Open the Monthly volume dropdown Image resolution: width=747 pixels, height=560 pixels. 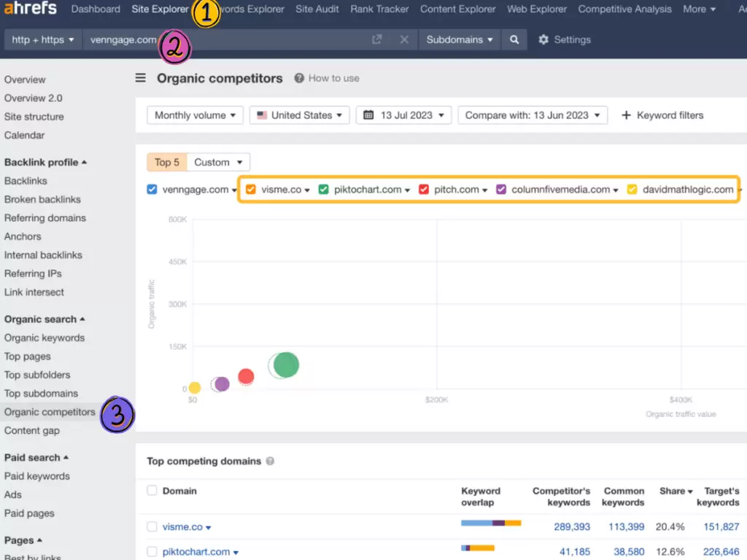tap(195, 115)
